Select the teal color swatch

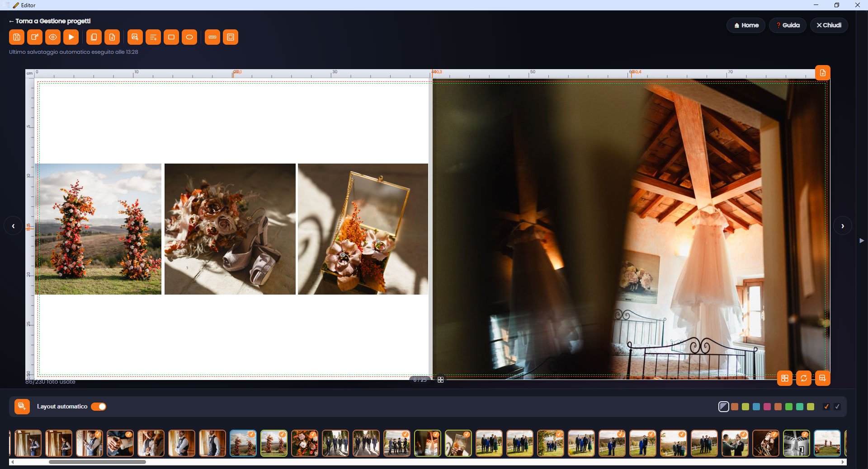tap(800, 407)
